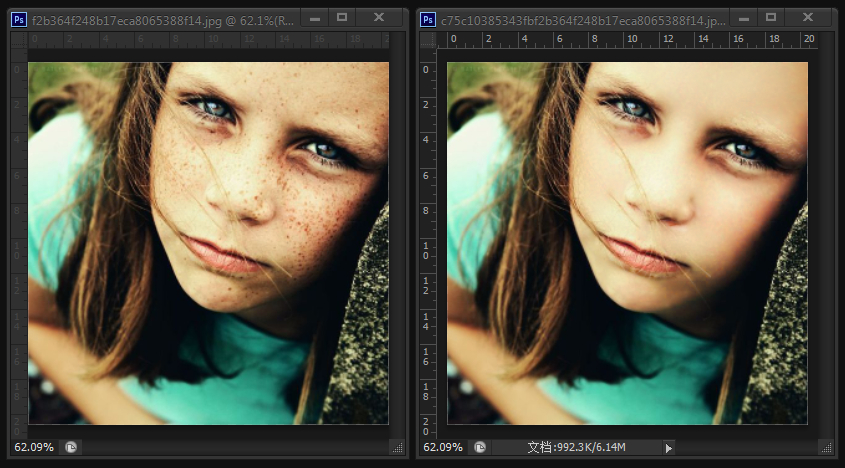
Task: Click the status bar preview icon in the left window
Action: pyautogui.click(x=72, y=447)
